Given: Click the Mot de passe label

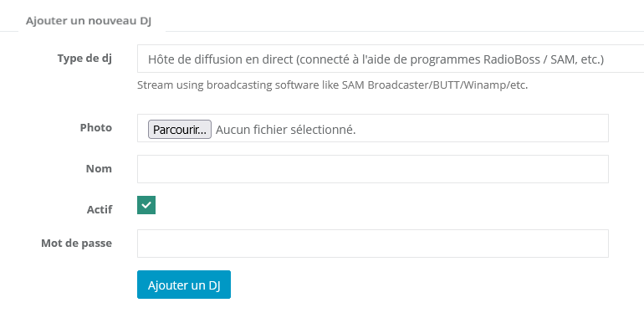Looking at the screenshot, I should [x=76, y=244].
